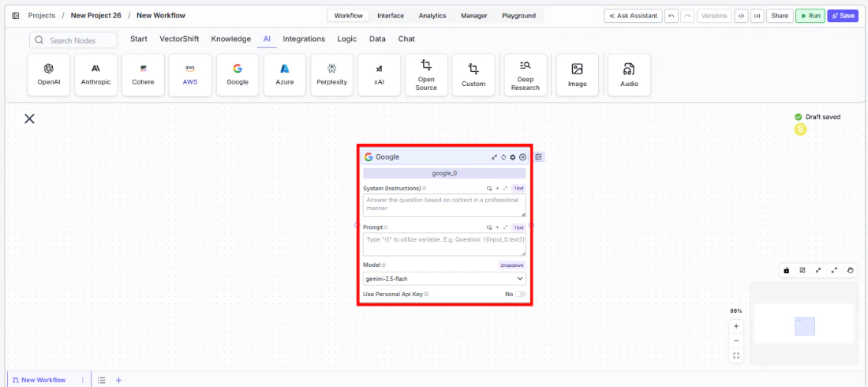Click the undo arrow button
868x387 pixels.
tap(671, 16)
